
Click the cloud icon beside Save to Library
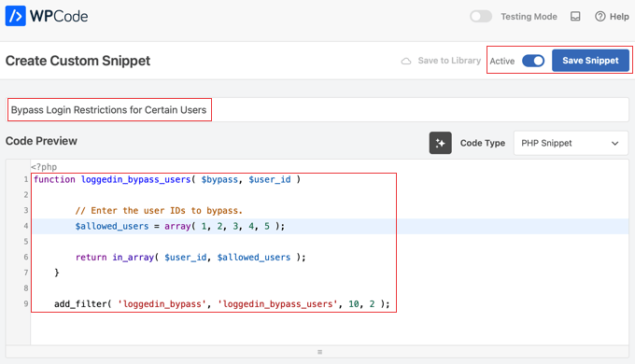pos(406,62)
